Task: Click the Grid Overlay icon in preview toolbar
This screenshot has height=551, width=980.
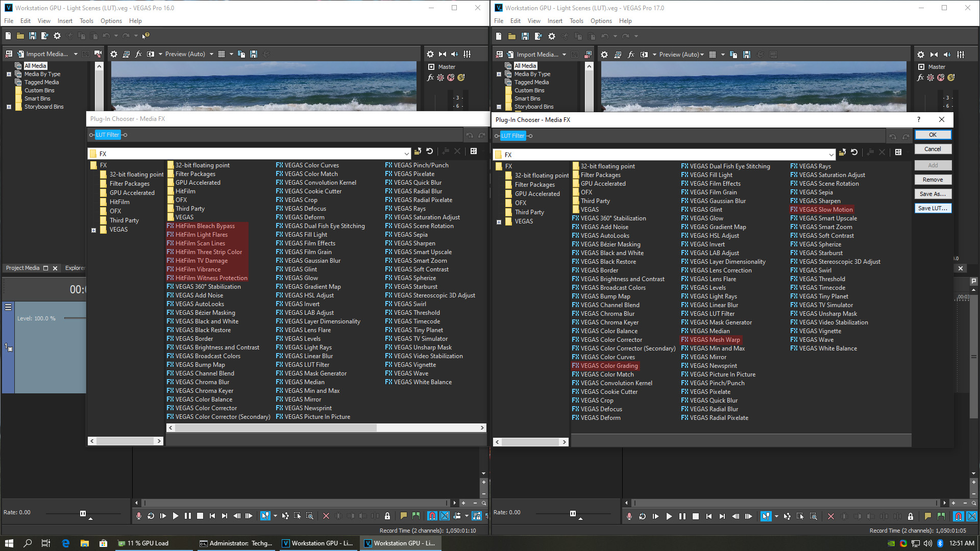Action: coord(223,54)
